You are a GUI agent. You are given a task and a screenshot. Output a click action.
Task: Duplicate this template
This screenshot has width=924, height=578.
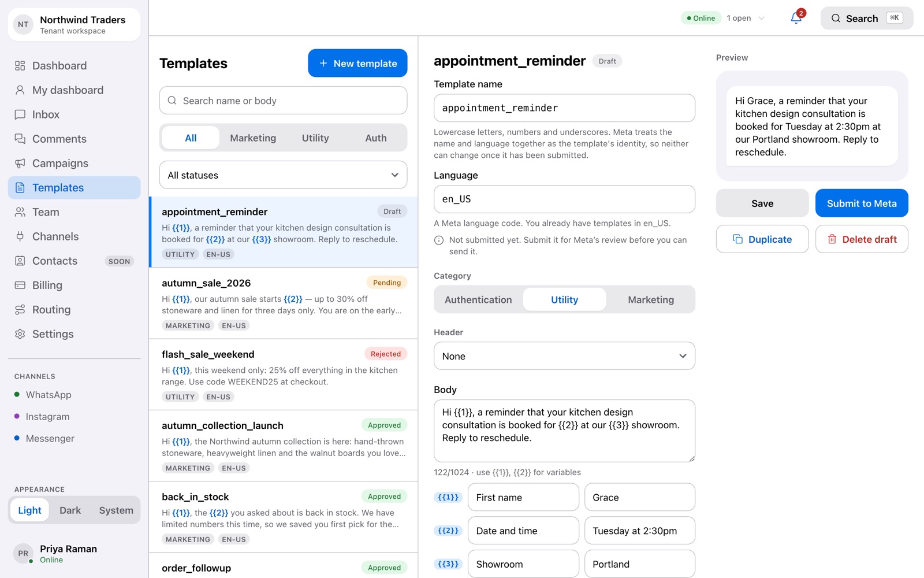[762, 239]
